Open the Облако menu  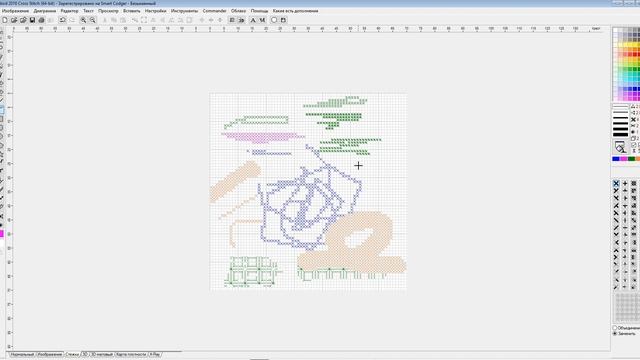pos(238,11)
